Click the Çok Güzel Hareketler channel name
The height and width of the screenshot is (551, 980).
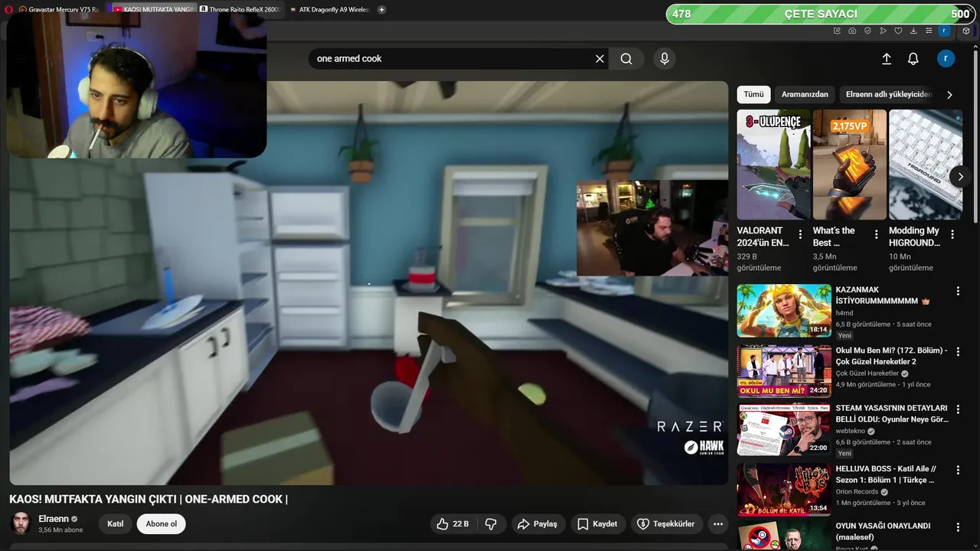[x=867, y=373]
